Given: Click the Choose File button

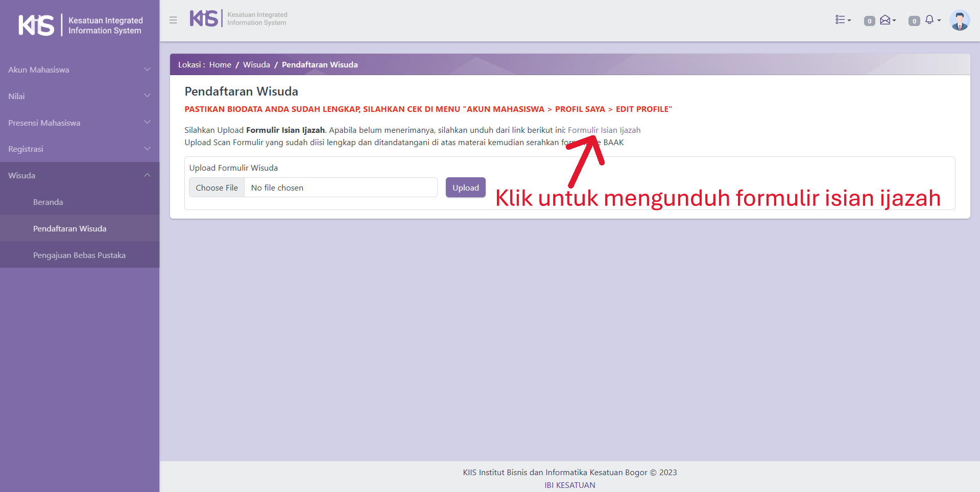Looking at the screenshot, I should coord(217,188).
